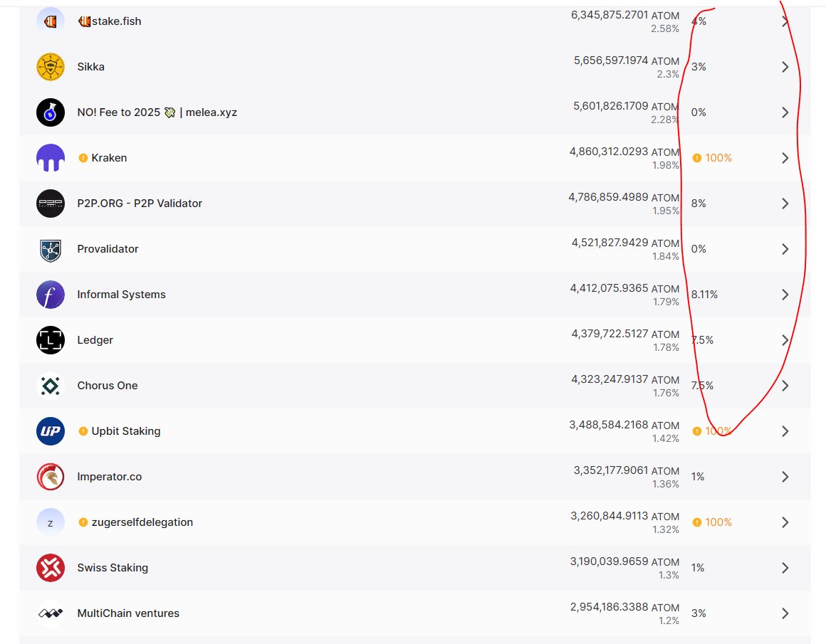The image size is (826, 644).
Task: Click the Ledger validator logo
Action: point(51,340)
